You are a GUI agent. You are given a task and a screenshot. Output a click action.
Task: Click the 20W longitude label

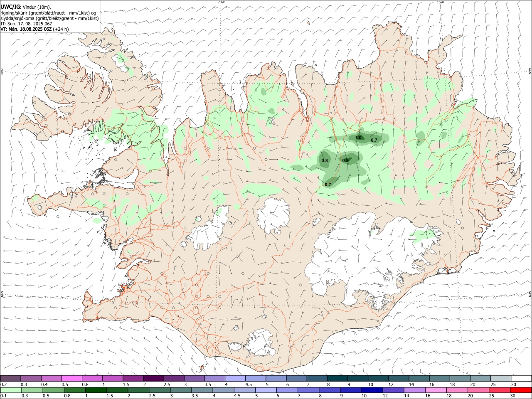tap(221, 2)
